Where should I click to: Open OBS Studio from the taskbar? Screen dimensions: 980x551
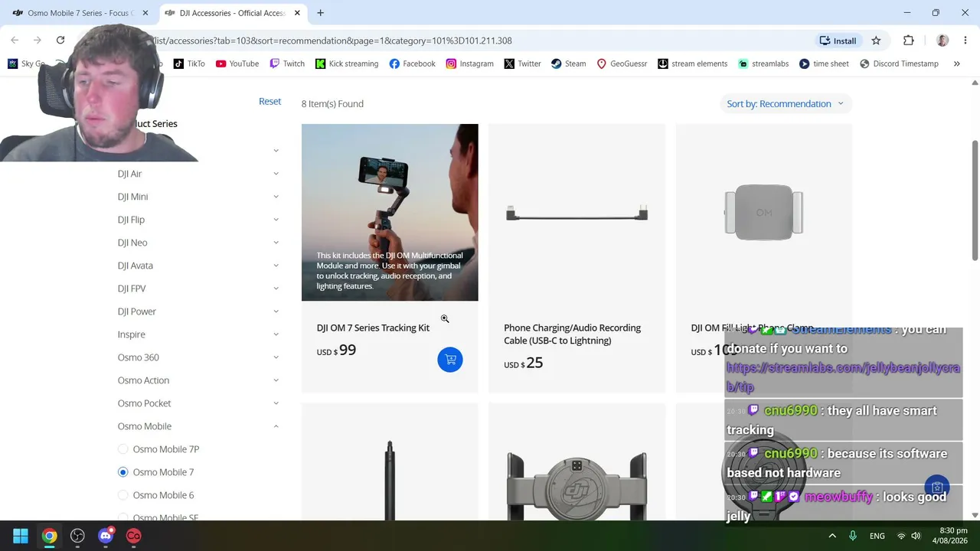(77, 536)
